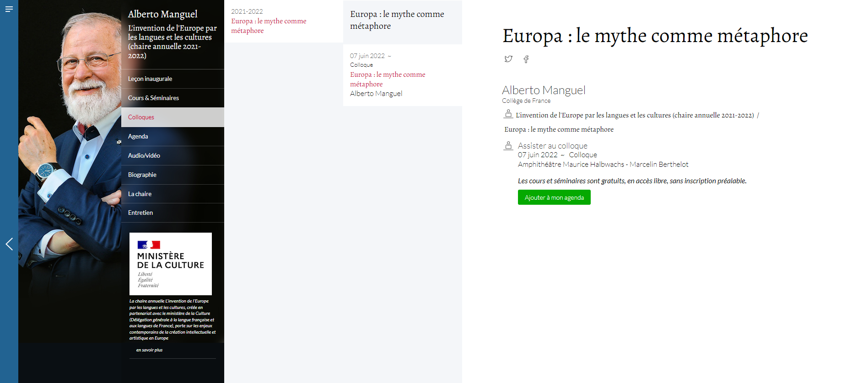Click the chair icon beside L'invention de l'Europe breadcrumb
868x383 pixels.
[x=508, y=114]
